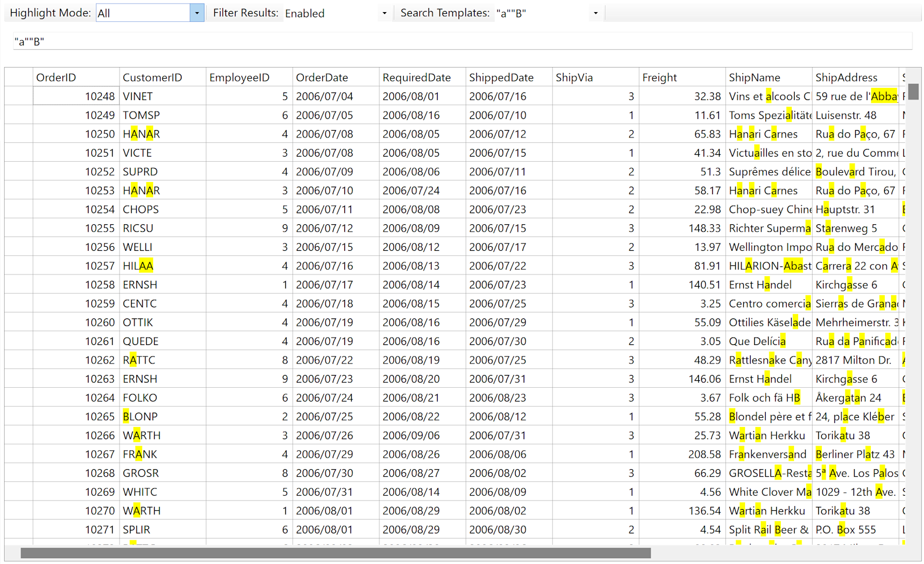The width and height of the screenshot is (924, 564).
Task: Click the ShipVia column header
Action: (x=596, y=77)
